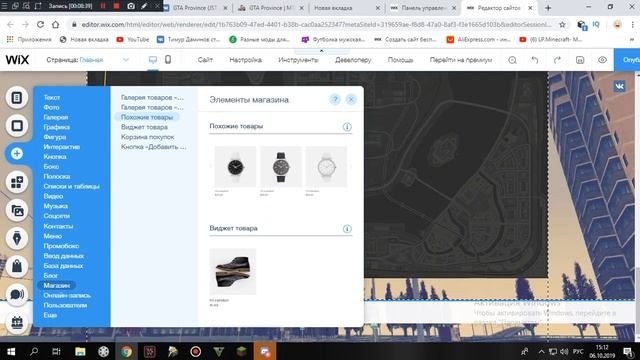The width and height of the screenshot is (640, 360).
Task: Select Списки и таблицы category
Action: (71, 187)
